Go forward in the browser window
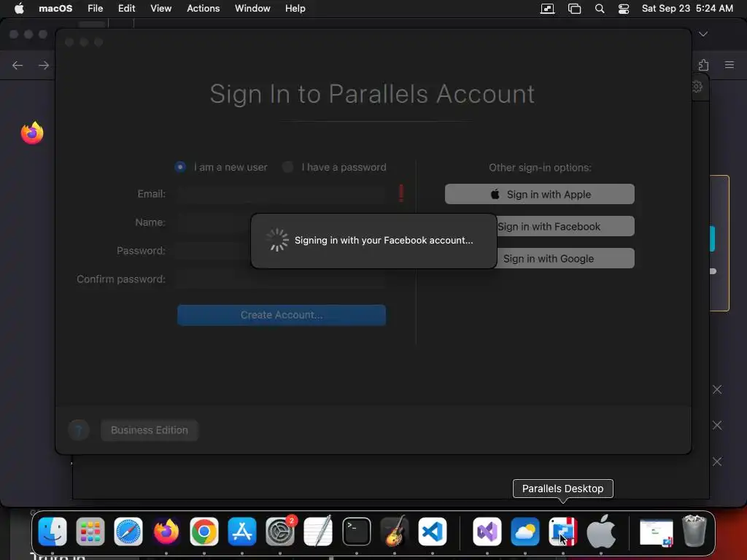The image size is (747, 560). point(44,65)
